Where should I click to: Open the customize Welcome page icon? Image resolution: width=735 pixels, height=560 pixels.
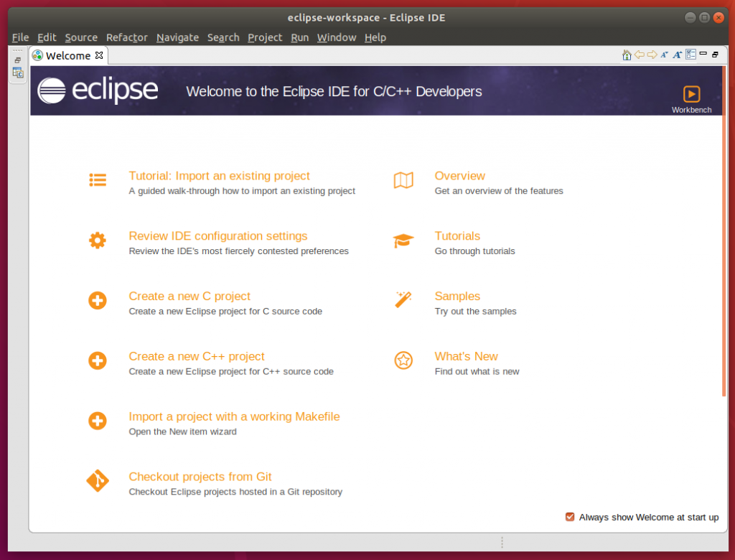pos(690,55)
